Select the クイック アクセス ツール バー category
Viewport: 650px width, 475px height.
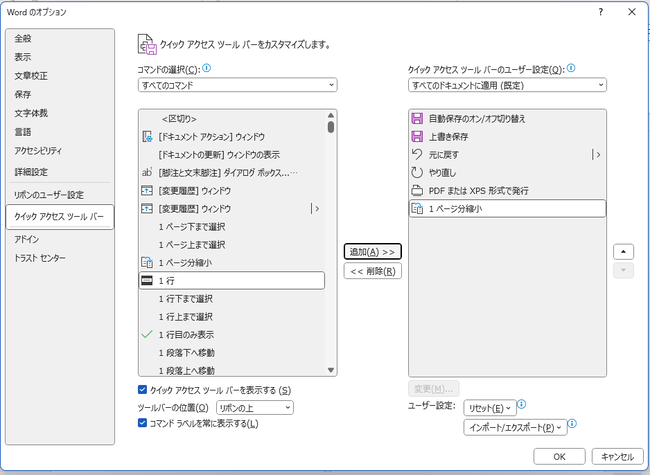click(x=60, y=216)
